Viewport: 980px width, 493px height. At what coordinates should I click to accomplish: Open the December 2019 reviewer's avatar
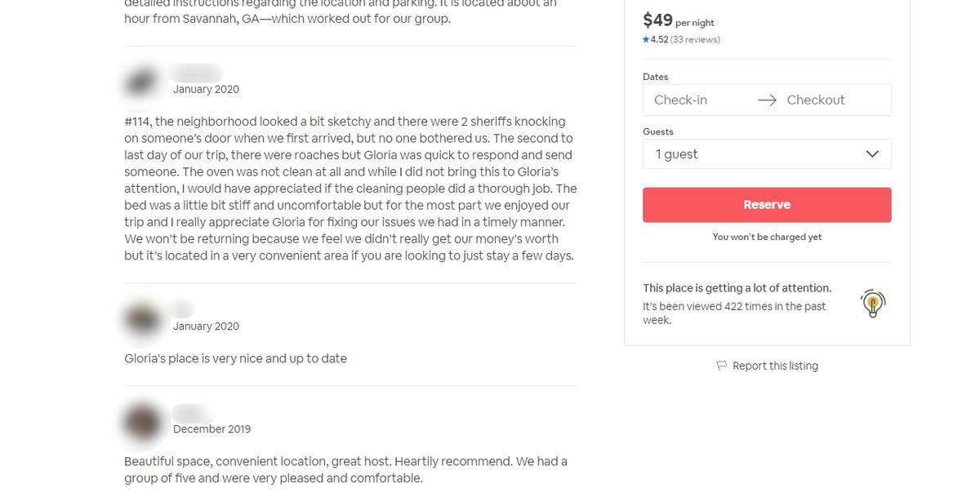coord(143,420)
